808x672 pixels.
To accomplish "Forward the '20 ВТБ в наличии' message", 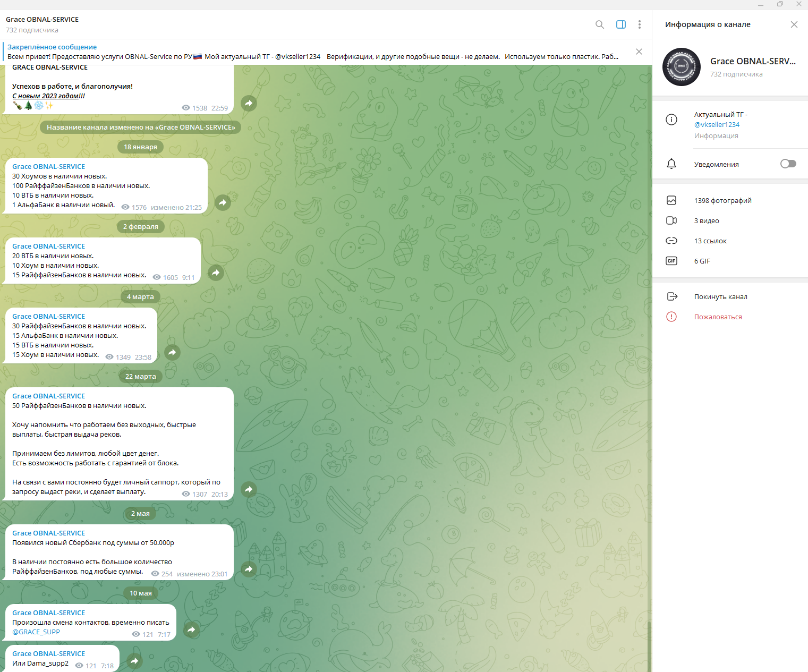I will coord(216,273).
